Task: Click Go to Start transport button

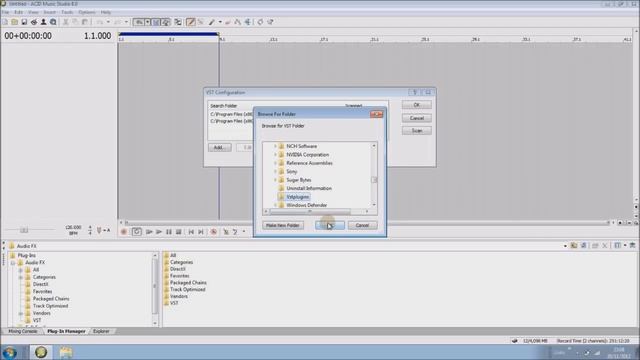Action: click(x=191, y=232)
